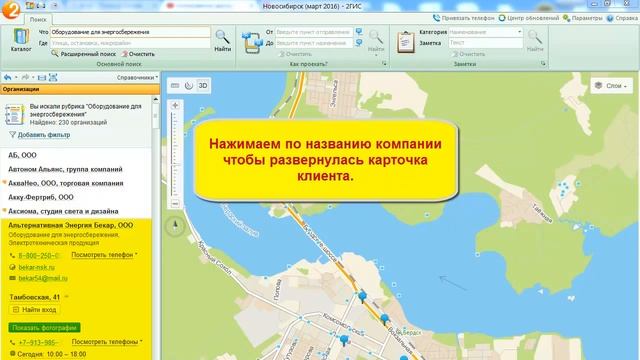Open the Каталог rubric catalog
This screenshot has height=360, width=640.
coord(21,40)
